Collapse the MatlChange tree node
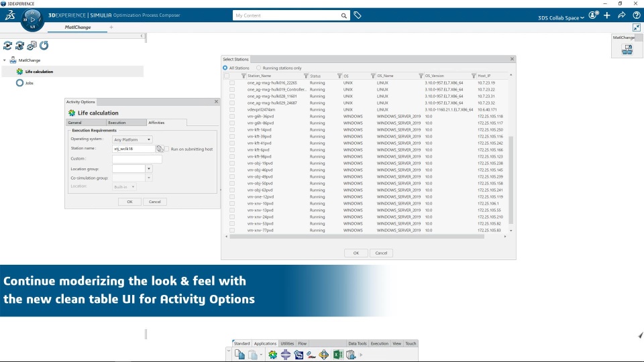Image resolution: width=644 pixels, height=362 pixels. click(x=5, y=60)
